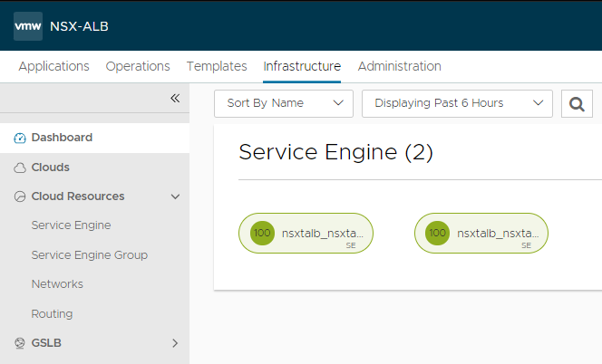
Task: Open Routing under Cloud Resources
Action: point(52,314)
